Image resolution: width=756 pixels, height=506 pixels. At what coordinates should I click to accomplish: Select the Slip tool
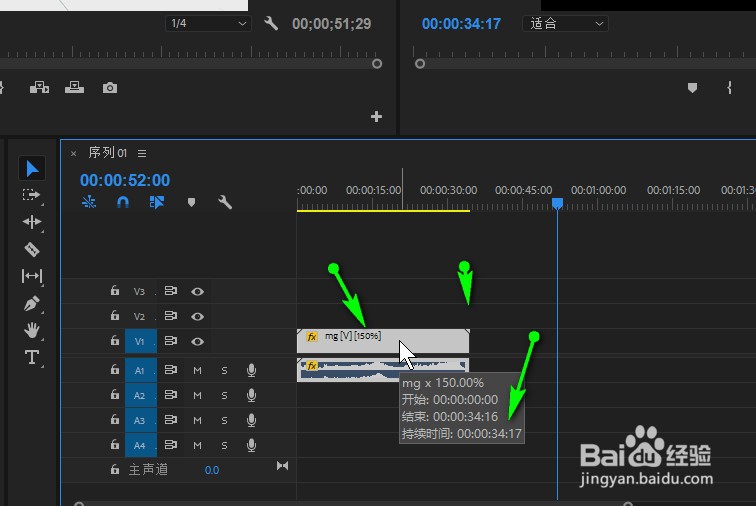(x=32, y=276)
